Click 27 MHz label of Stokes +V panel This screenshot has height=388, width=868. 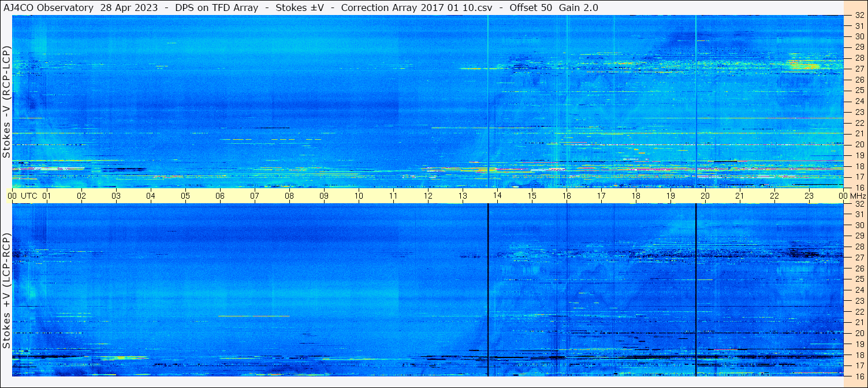tap(859, 258)
